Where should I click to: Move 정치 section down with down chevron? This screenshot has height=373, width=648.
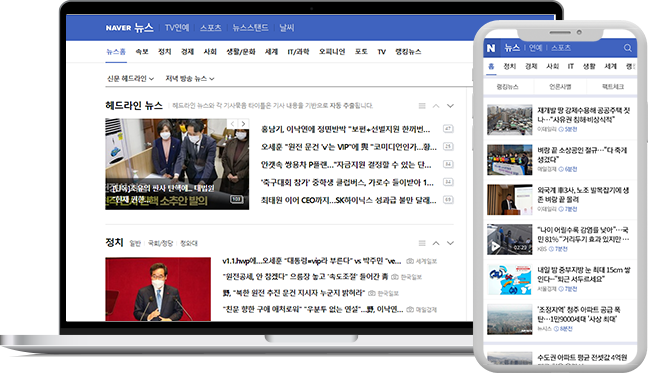[450, 243]
